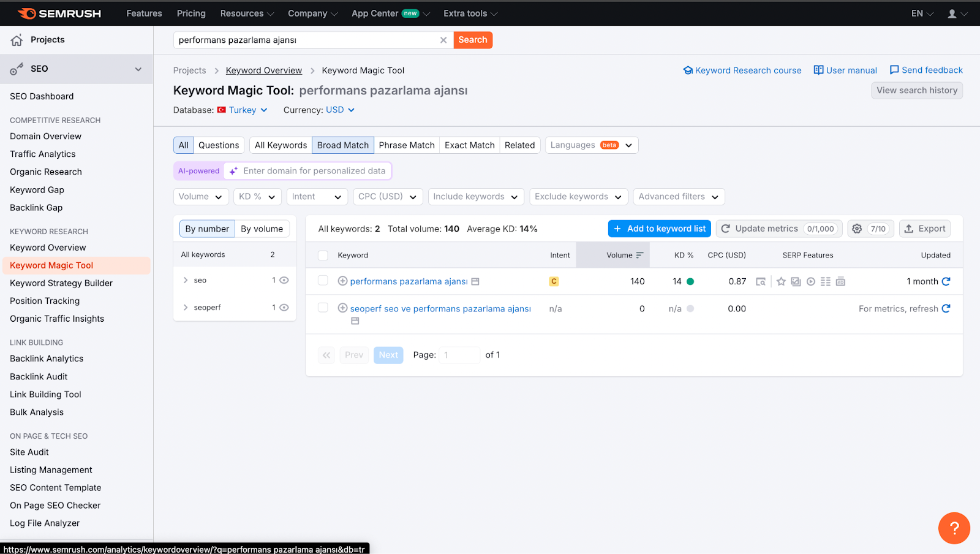Open table settings gear icon
980x554 pixels.
(x=857, y=229)
